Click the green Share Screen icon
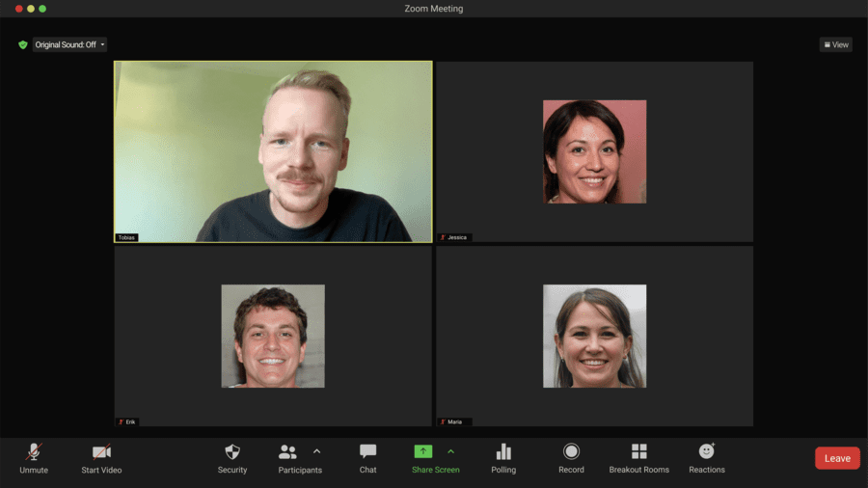 tap(423, 451)
